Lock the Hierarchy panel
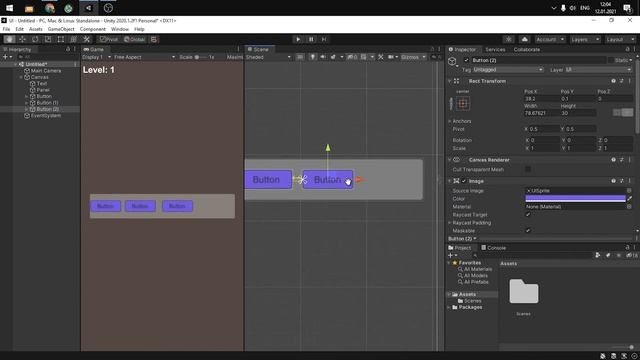The height and width of the screenshot is (360, 640). (x=68, y=49)
